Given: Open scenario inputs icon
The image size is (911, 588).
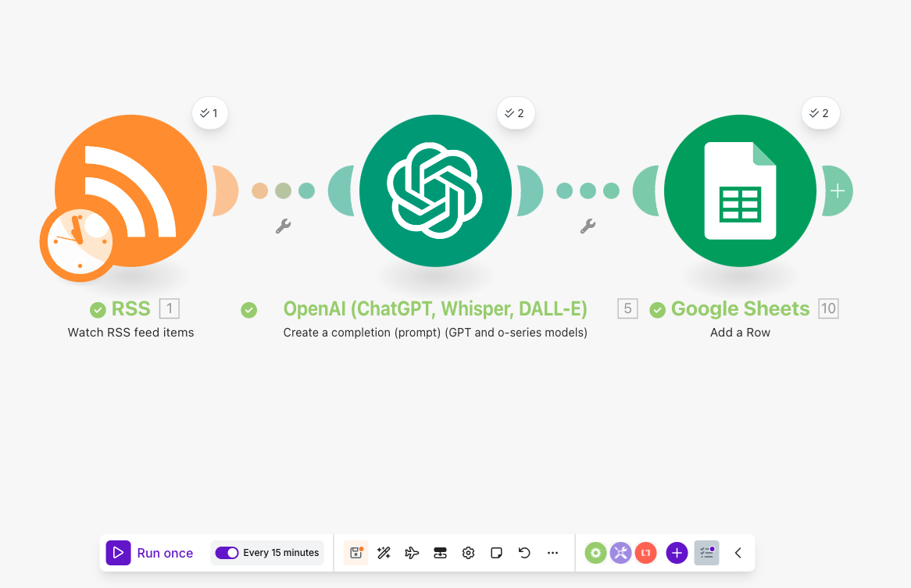Looking at the screenshot, I should coord(440,553).
